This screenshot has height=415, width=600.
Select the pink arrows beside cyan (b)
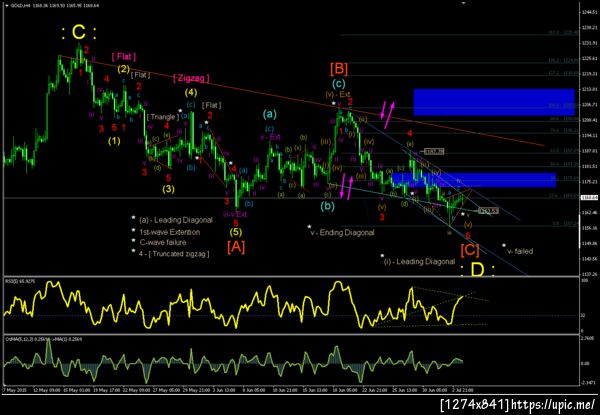pyautogui.click(x=346, y=186)
